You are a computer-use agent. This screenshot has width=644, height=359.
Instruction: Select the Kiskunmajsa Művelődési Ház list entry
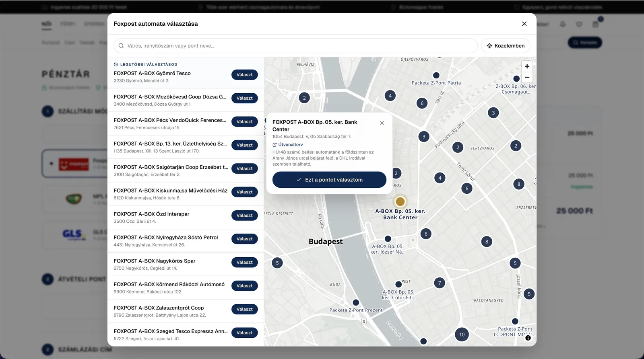pos(186,194)
